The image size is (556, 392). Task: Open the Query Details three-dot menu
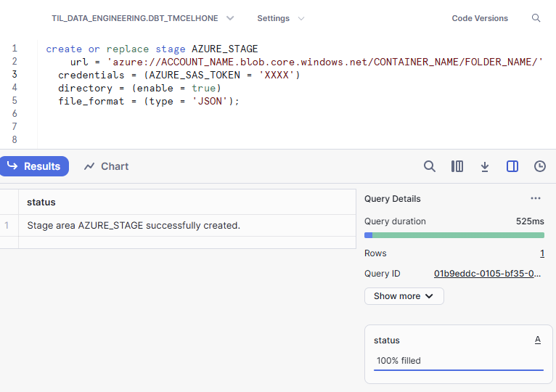tap(536, 198)
